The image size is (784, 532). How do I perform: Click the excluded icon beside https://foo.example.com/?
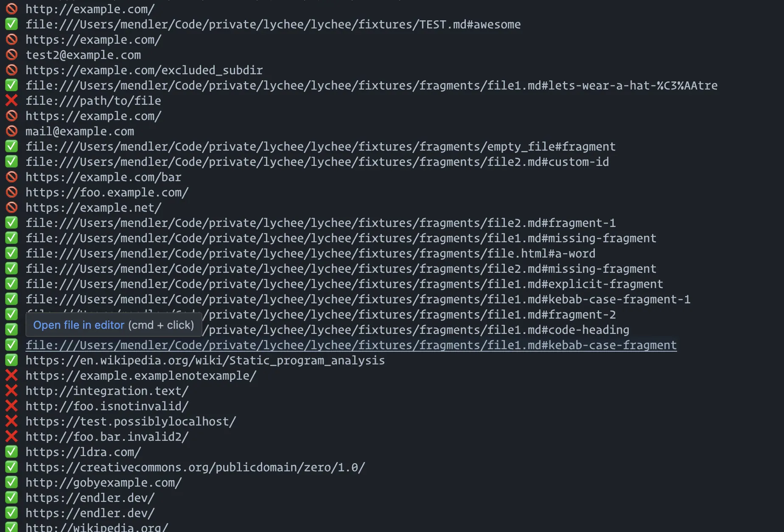tap(11, 192)
